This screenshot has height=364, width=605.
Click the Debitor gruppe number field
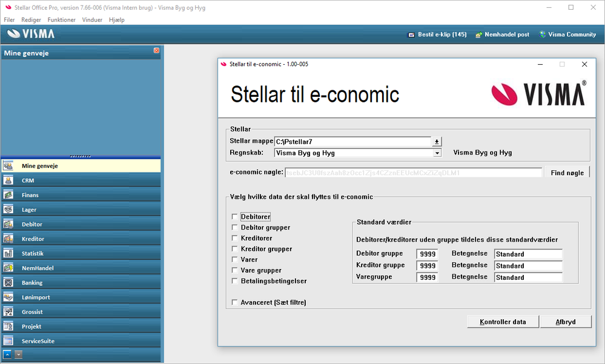point(428,254)
